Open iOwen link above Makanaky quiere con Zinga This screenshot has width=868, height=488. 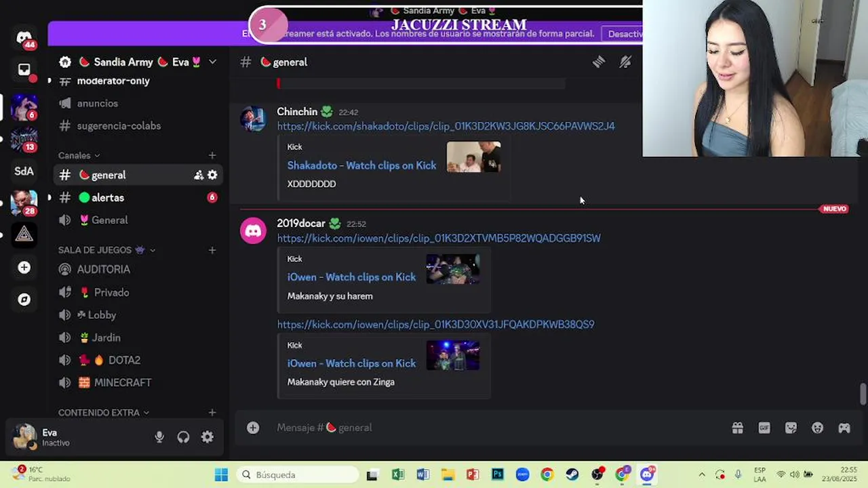tap(351, 363)
